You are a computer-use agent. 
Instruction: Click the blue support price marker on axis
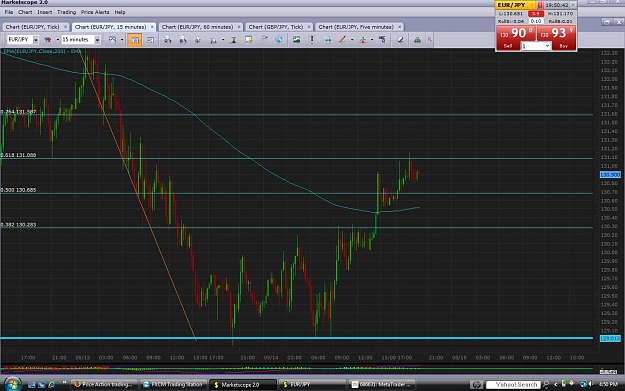click(610, 338)
